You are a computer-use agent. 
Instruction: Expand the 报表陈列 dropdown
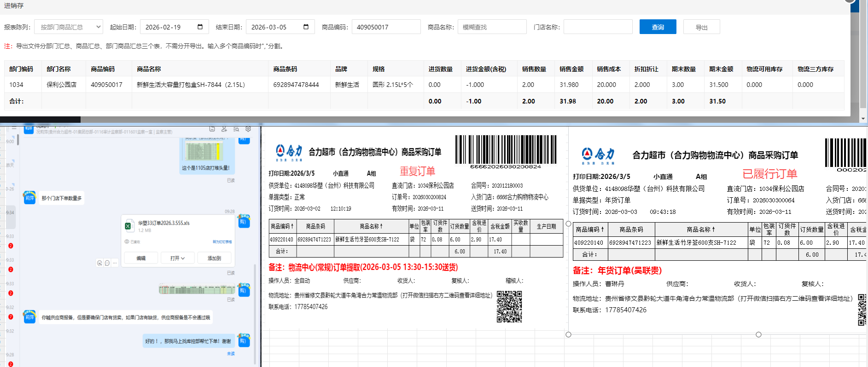69,27
